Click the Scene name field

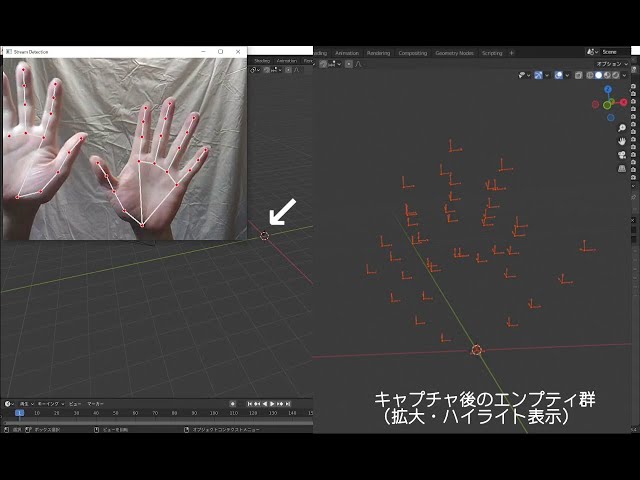point(612,52)
